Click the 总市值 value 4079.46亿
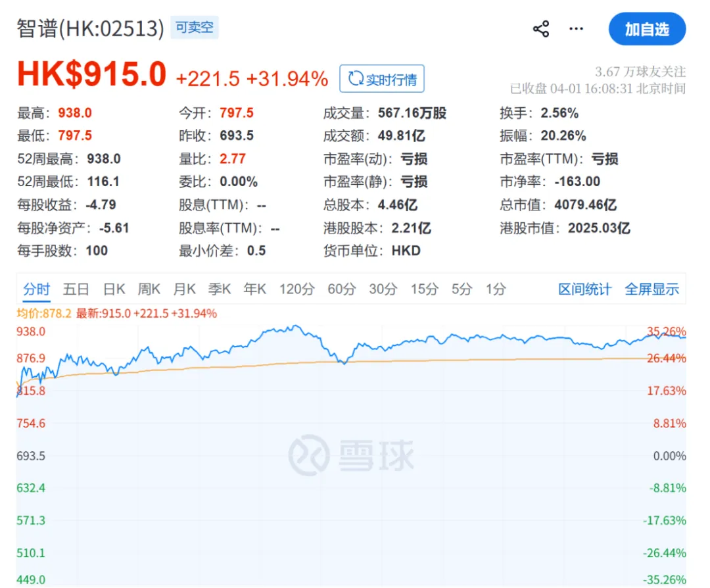This screenshot has height=588, width=710. [x=586, y=205]
